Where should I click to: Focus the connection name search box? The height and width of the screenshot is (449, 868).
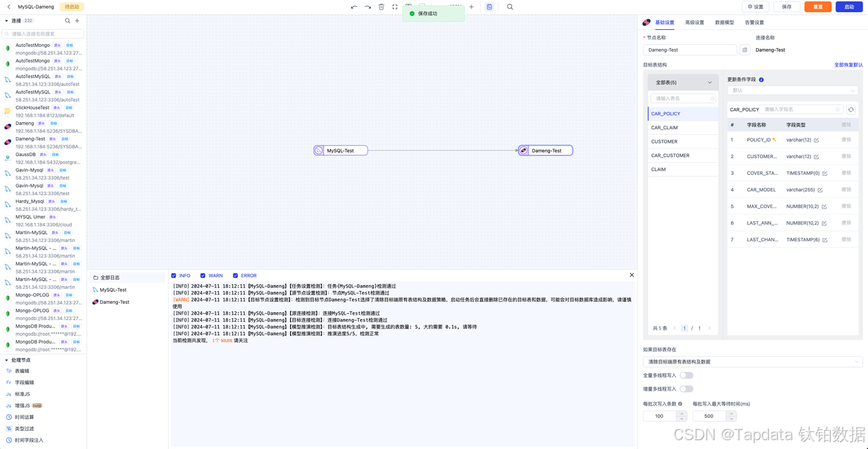[43, 33]
